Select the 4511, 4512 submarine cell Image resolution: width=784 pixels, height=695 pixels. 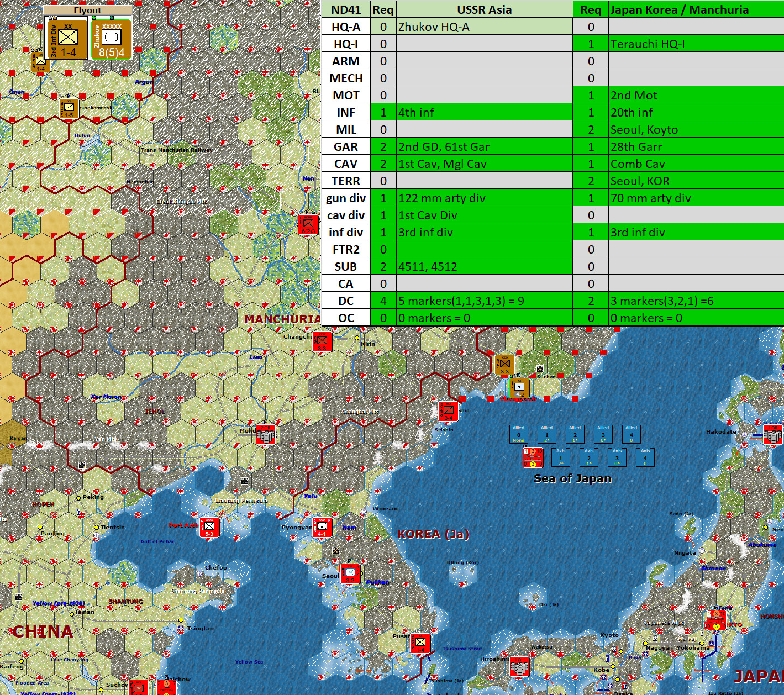(x=485, y=266)
